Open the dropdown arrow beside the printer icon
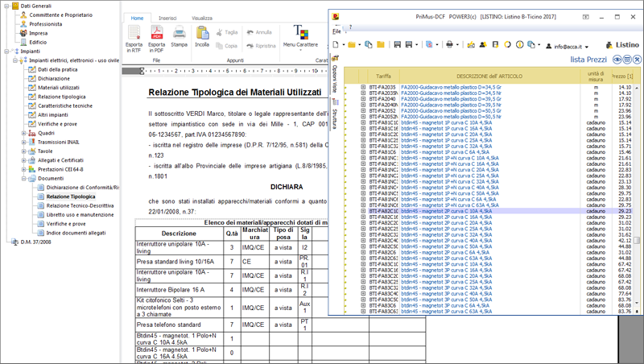The width and height of the screenshot is (644, 364). (x=457, y=45)
